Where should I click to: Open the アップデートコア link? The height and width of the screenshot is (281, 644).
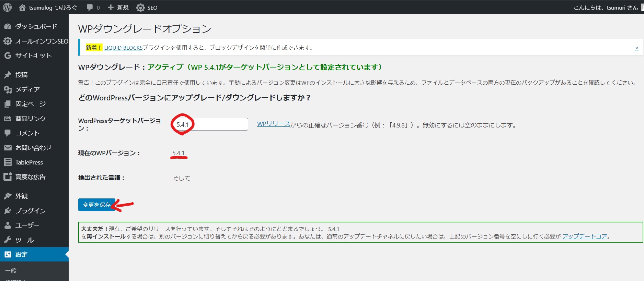coord(585,236)
